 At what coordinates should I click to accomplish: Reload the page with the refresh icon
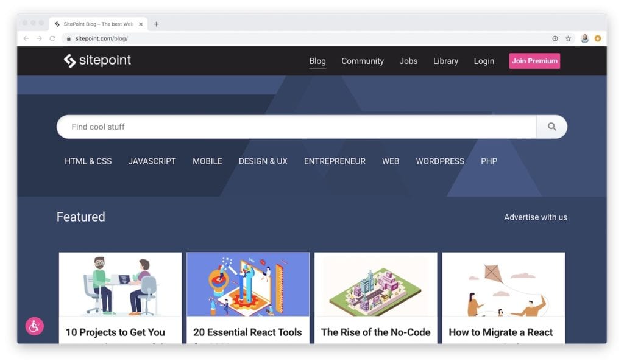click(x=52, y=38)
